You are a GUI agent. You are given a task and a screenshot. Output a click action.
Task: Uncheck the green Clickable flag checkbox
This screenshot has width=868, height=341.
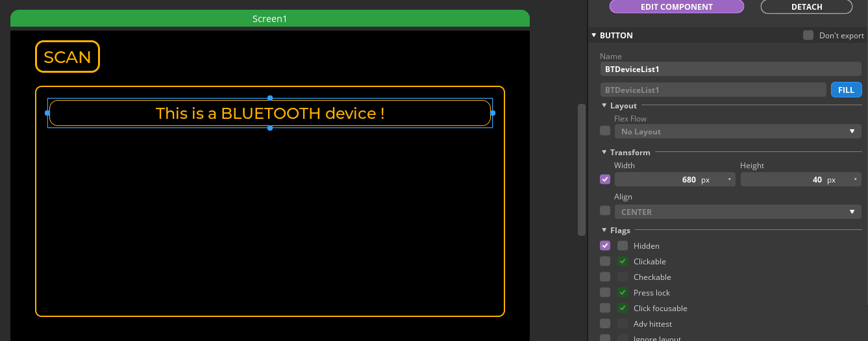coord(623,261)
